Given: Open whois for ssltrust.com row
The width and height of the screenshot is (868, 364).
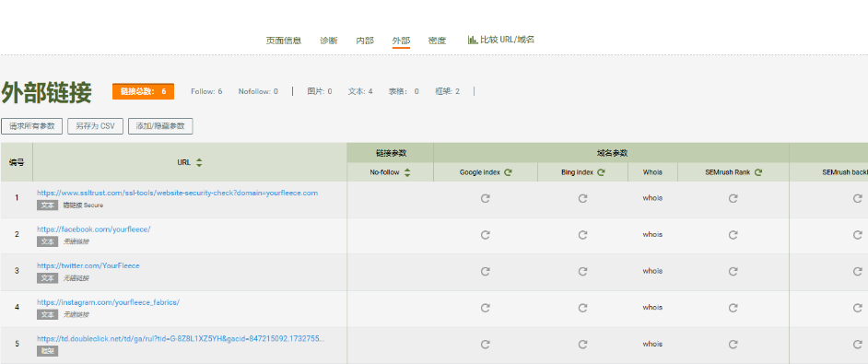Looking at the screenshot, I should 652,198.
